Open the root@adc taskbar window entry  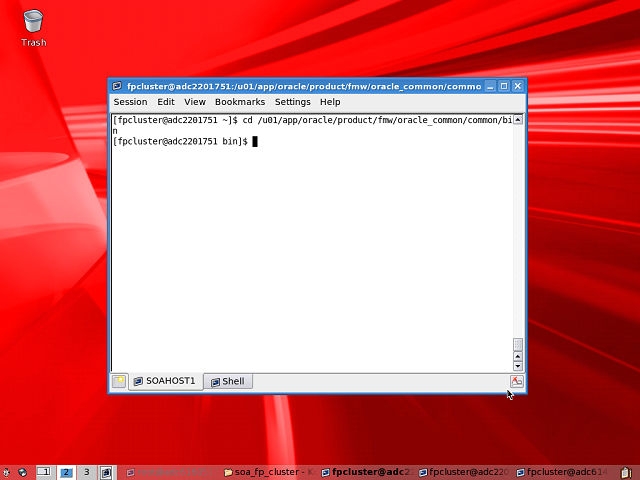pyautogui.click(x=170, y=472)
